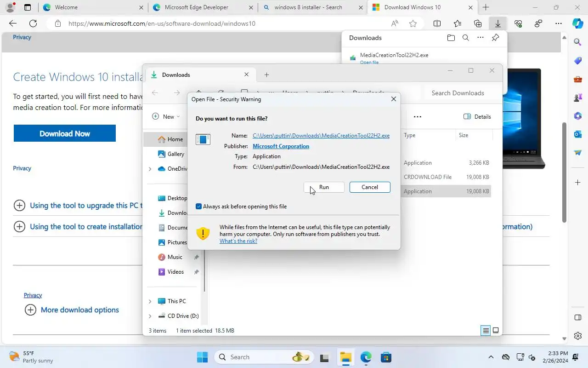588x368 pixels.
Task: Open more options in Edge Downloads panel
Action: pos(481,38)
